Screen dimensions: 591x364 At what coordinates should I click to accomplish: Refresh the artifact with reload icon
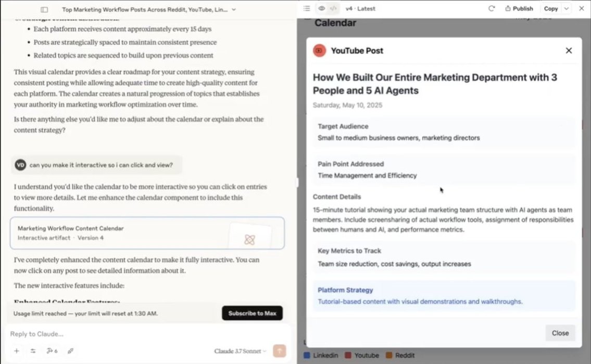pyautogui.click(x=492, y=8)
